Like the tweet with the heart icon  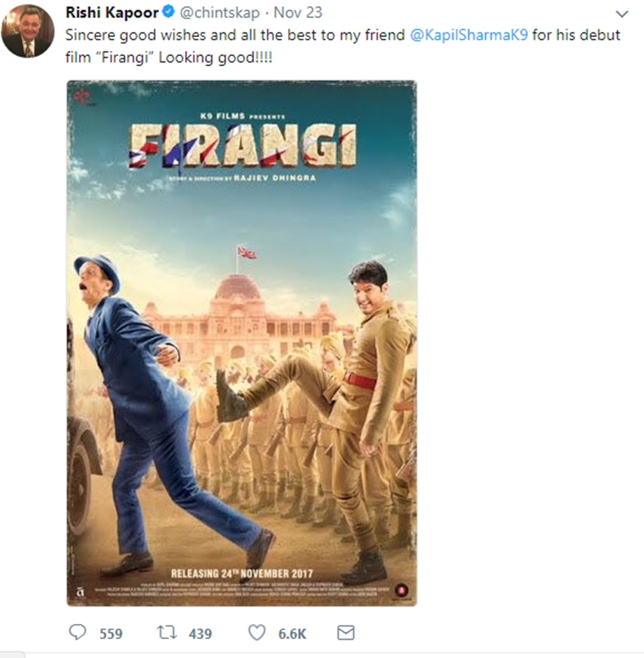click(258, 632)
